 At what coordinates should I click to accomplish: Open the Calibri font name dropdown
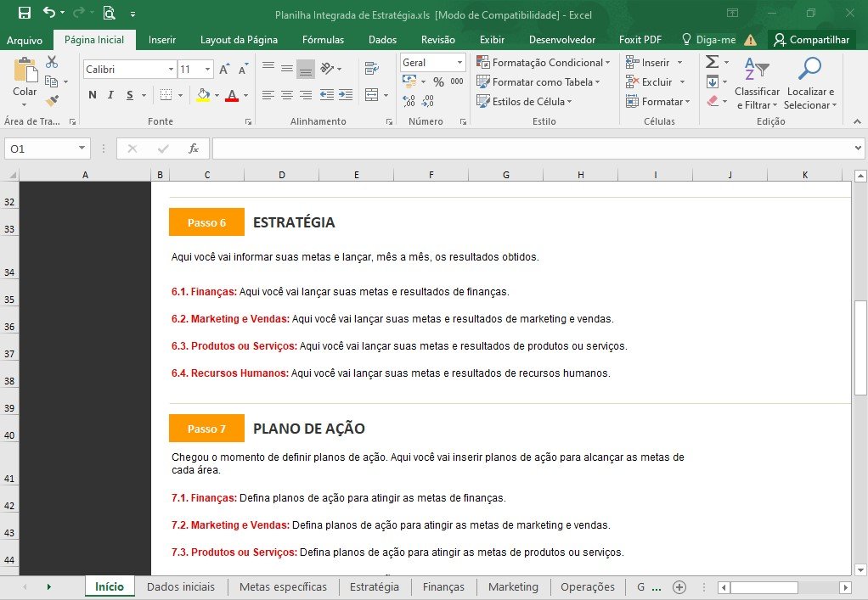pyautogui.click(x=171, y=69)
